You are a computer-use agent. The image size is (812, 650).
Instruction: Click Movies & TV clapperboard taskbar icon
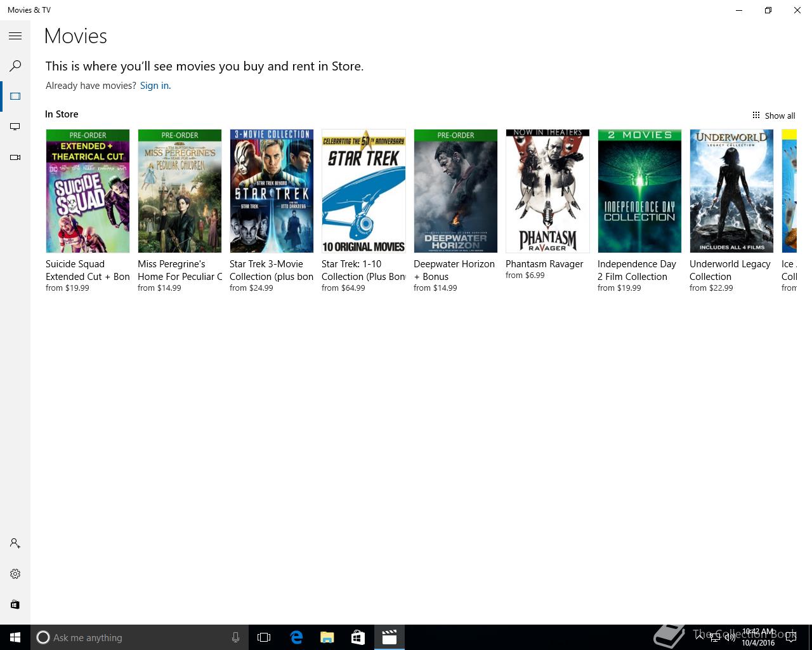(390, 637)
